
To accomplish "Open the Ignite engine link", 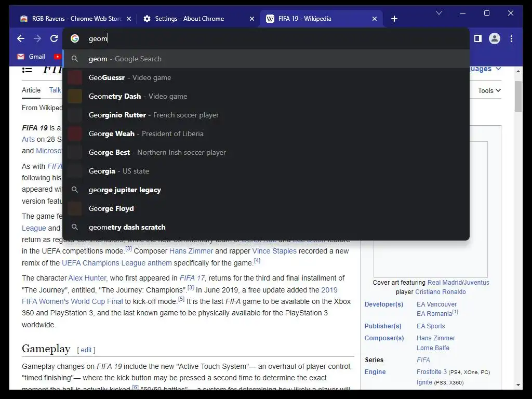I will pyautogui.click(x=424, y=382).
